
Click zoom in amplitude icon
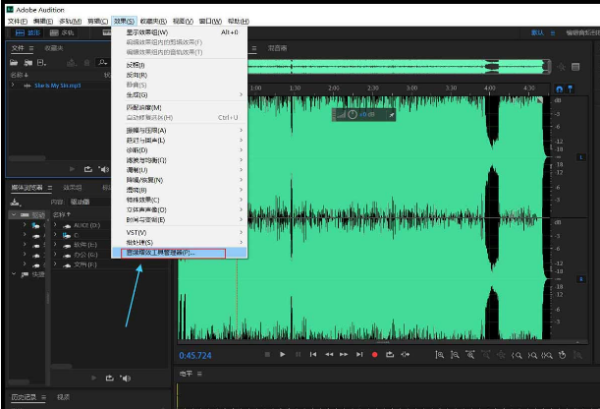point(439,355)
